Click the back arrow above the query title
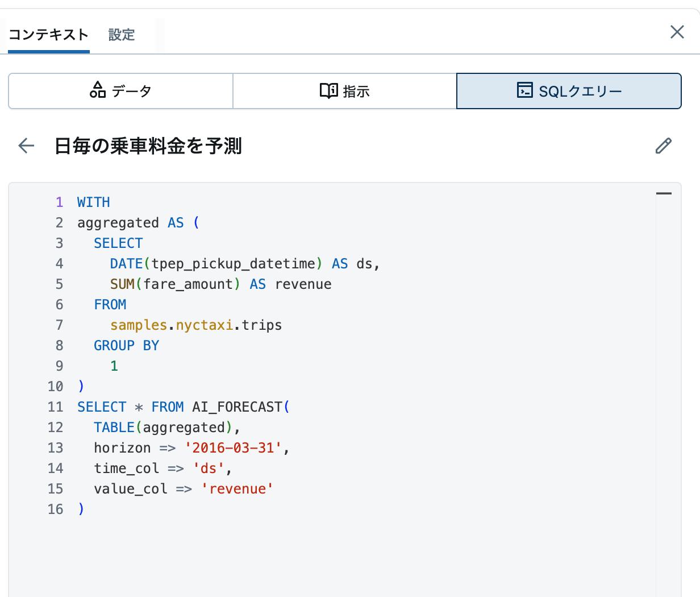The height and width of the screenshot is (597, 700). tap(26, 146)
